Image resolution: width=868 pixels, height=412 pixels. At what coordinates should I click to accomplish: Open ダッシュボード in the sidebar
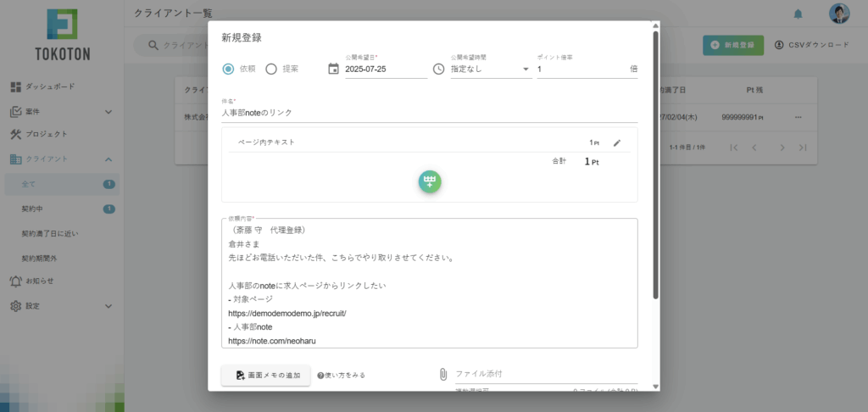[x=49, y=86]
